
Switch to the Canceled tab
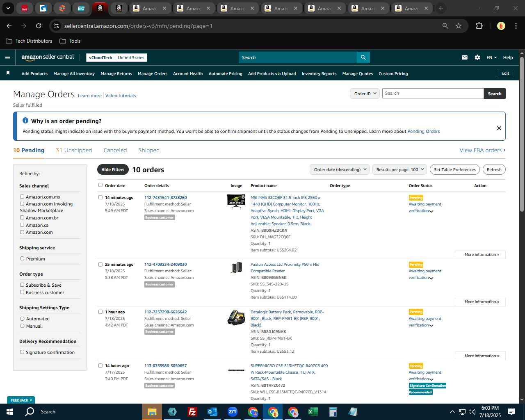[115, 150]
